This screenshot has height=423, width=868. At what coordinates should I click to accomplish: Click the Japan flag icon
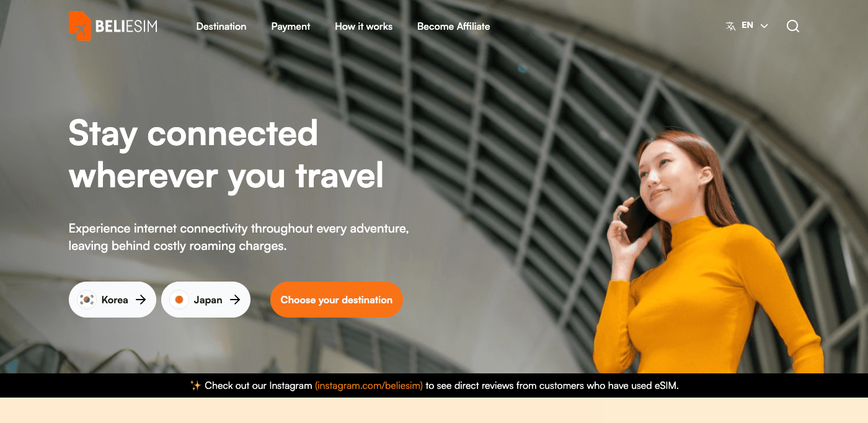[x=179, y=300]
